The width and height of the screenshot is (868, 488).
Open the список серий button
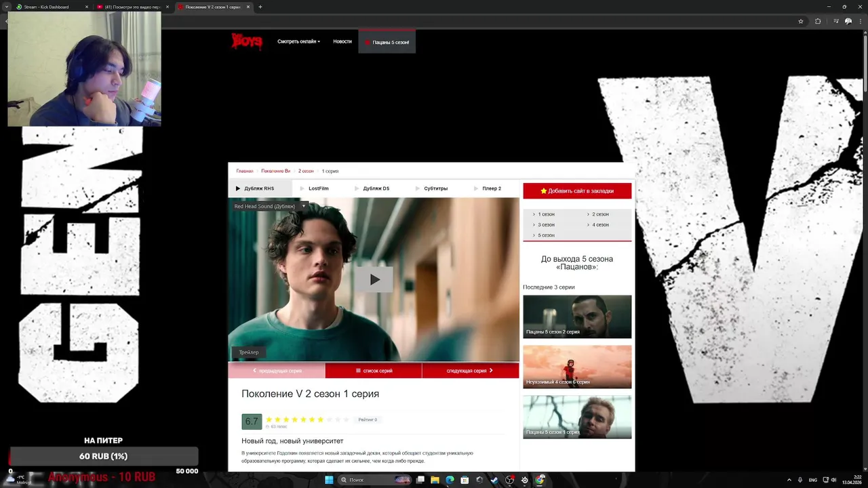[374, 371]
